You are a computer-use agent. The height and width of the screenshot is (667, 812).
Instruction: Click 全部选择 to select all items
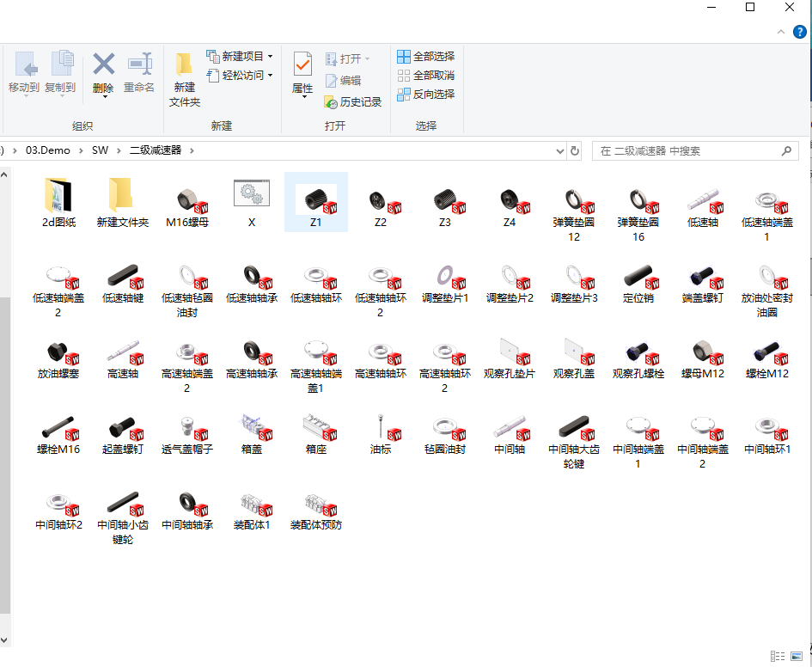click(426, 57)
